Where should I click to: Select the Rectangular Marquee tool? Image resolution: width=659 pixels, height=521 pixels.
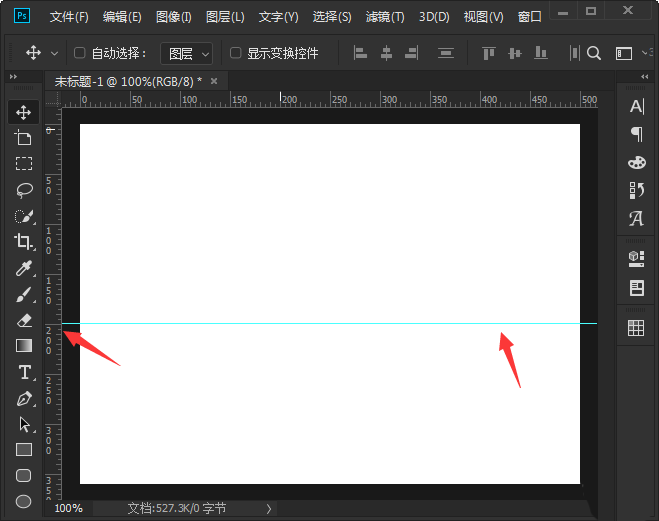[24, 163]
